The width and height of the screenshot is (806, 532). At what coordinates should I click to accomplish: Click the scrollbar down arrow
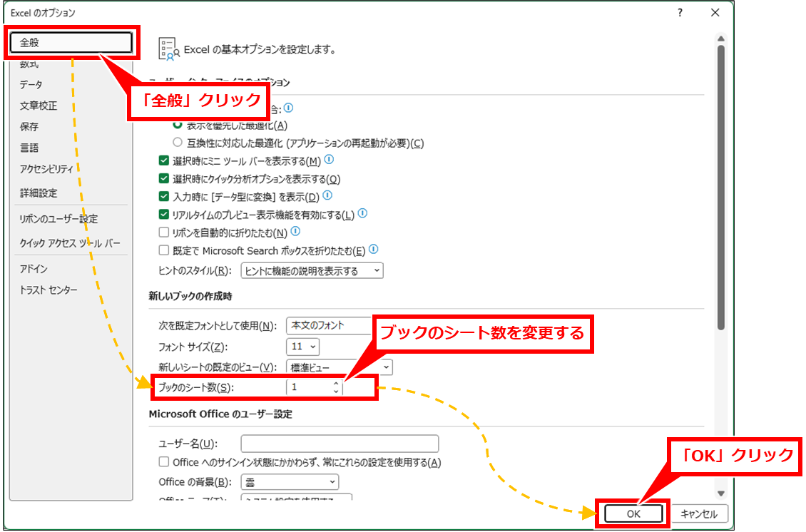pos(721,493)
